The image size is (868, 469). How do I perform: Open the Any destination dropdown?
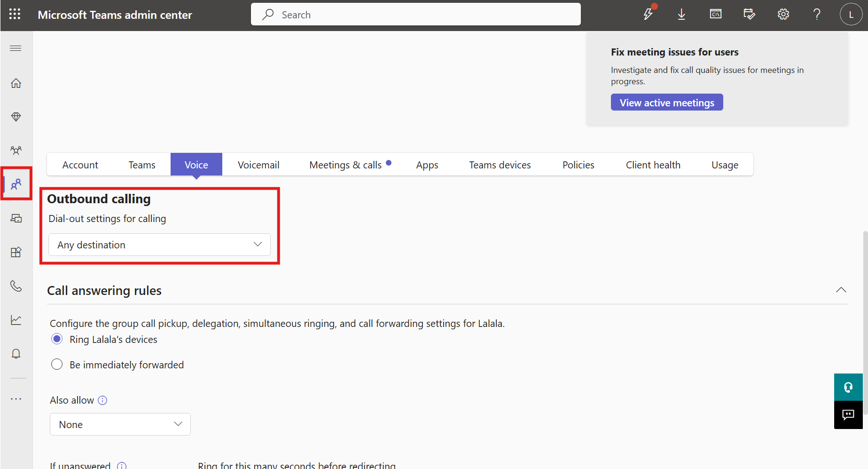click(159, 245)
